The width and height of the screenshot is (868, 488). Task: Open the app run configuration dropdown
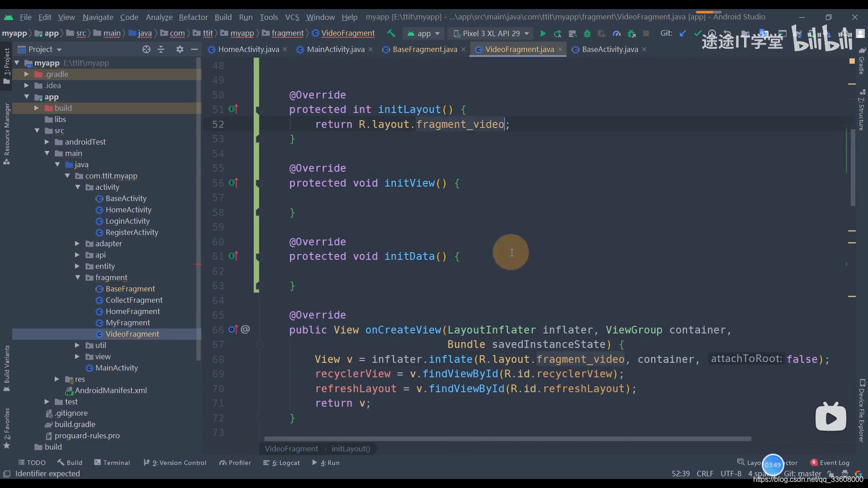coord(423,33)
